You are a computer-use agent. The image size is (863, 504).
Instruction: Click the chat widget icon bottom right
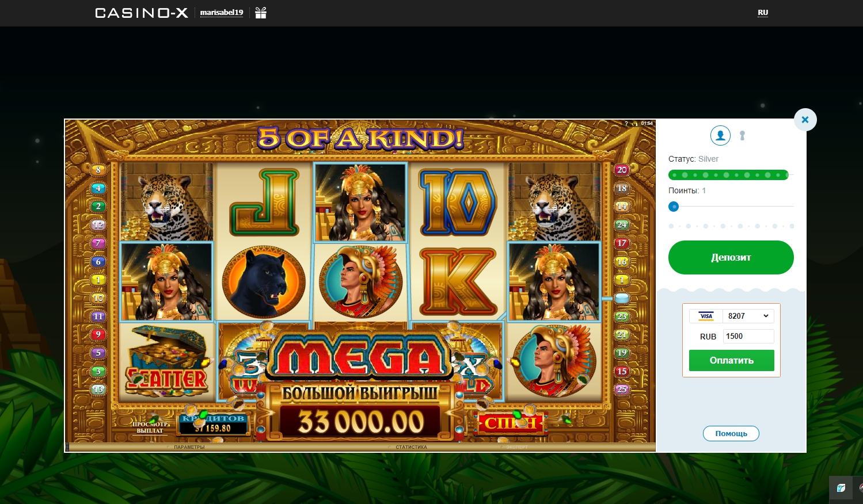841,488
